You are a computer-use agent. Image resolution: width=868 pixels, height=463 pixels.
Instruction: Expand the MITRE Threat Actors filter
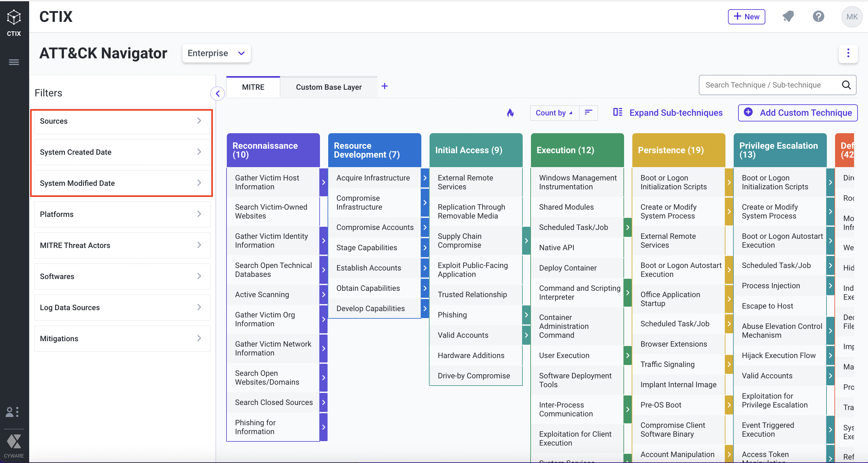click(x=122, y=245)
